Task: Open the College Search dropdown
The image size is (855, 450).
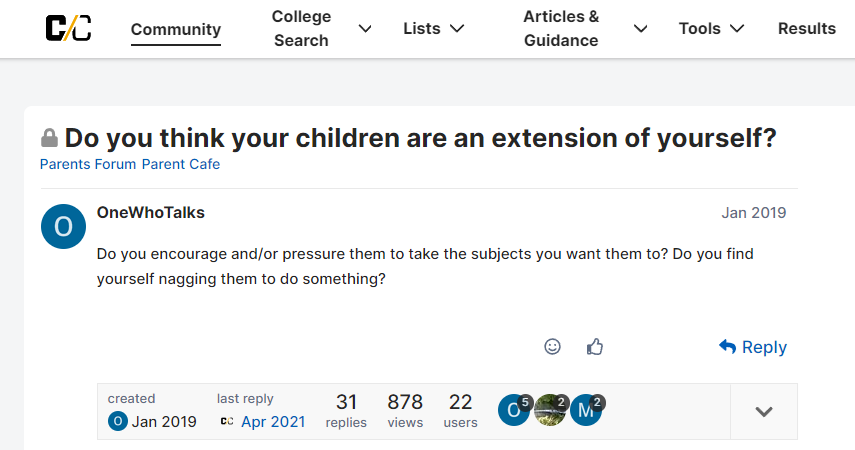Action: pyautogui.click(x=321, y=28)
